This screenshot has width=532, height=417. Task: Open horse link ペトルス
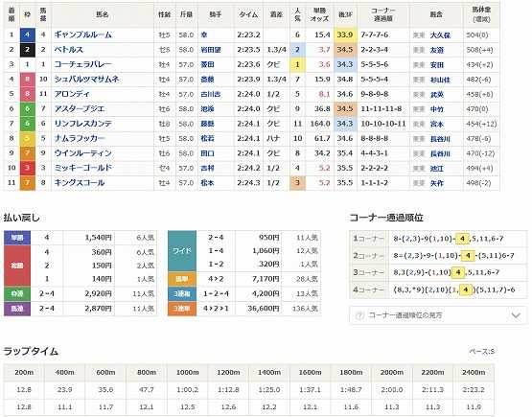pos(68,50)
